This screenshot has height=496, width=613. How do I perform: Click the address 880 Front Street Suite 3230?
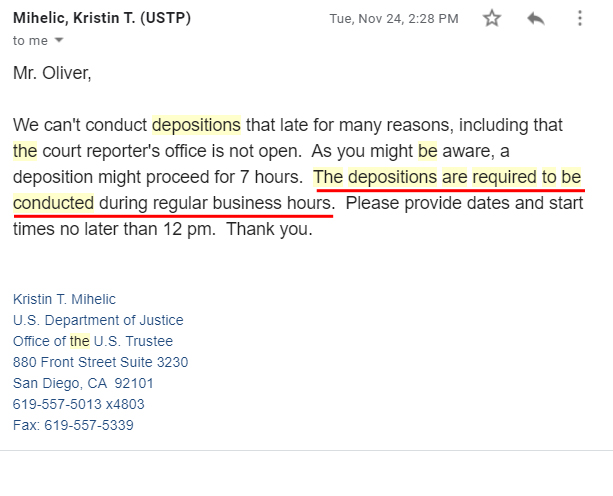(100, 362)
